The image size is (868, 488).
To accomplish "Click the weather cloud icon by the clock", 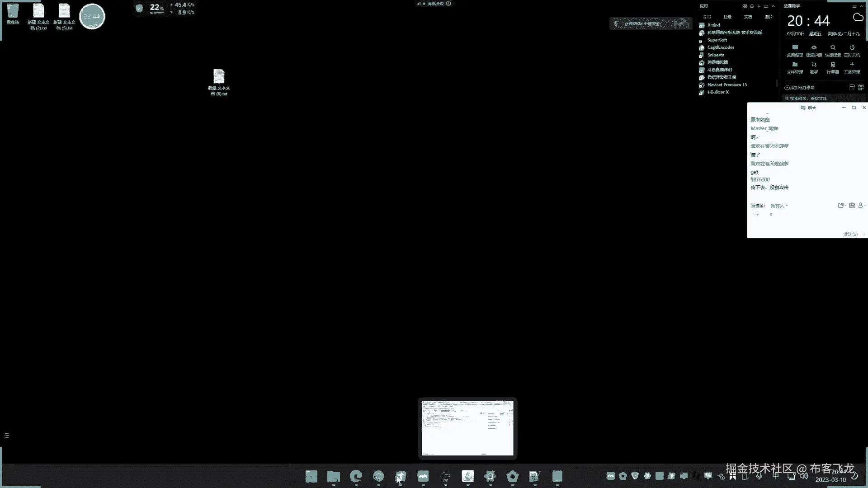I will (x=858, y=17).
